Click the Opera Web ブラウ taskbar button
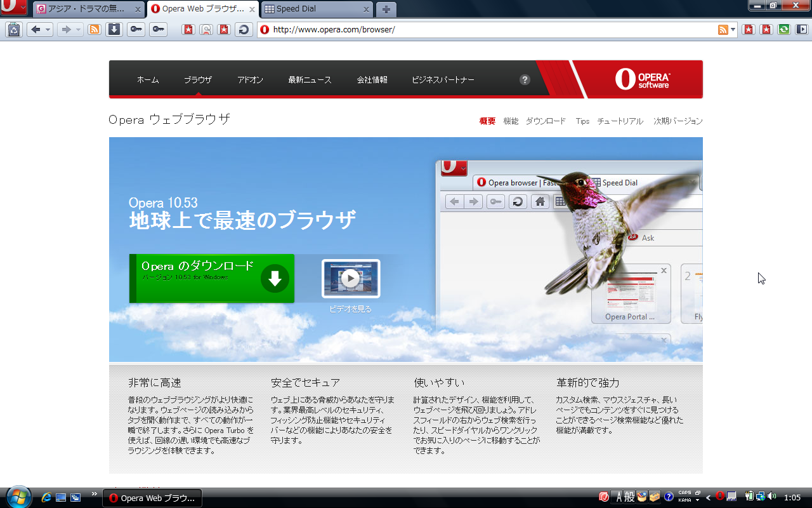 point(152,498)
